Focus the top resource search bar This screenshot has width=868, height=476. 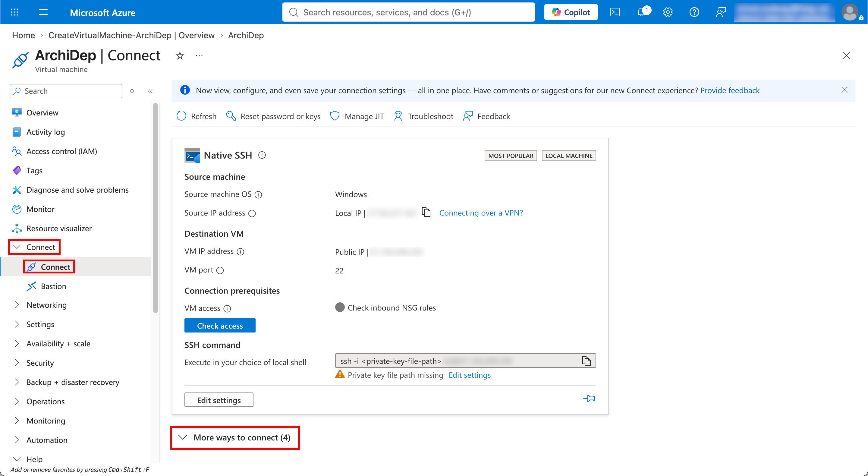[x=408, y=12]
